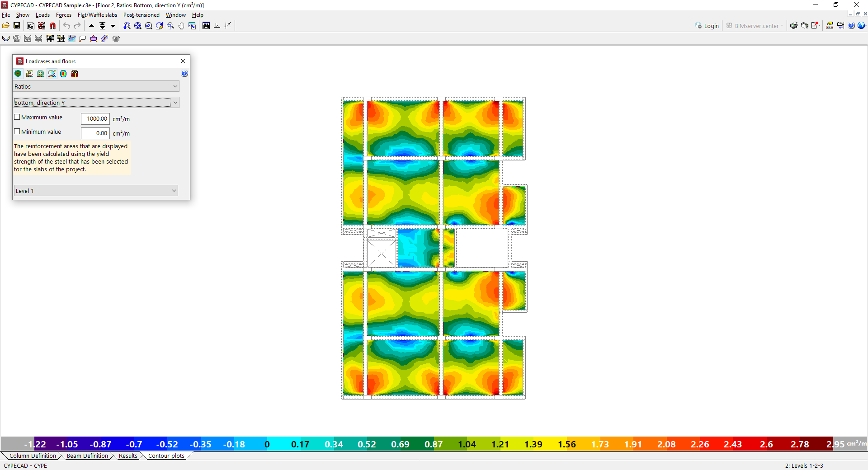Toggle the dark green filled contour icon
This screenshot has width=868, height=470.
coord(18,74)
